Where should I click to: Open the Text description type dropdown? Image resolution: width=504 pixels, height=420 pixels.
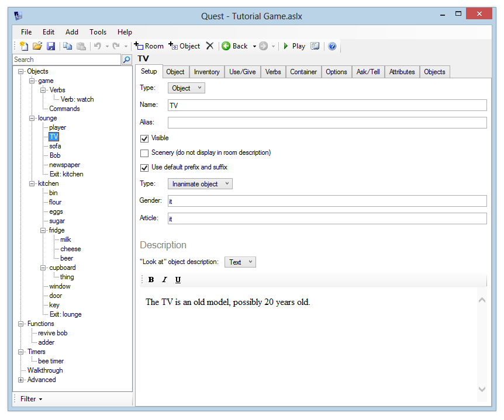point(240,262)
